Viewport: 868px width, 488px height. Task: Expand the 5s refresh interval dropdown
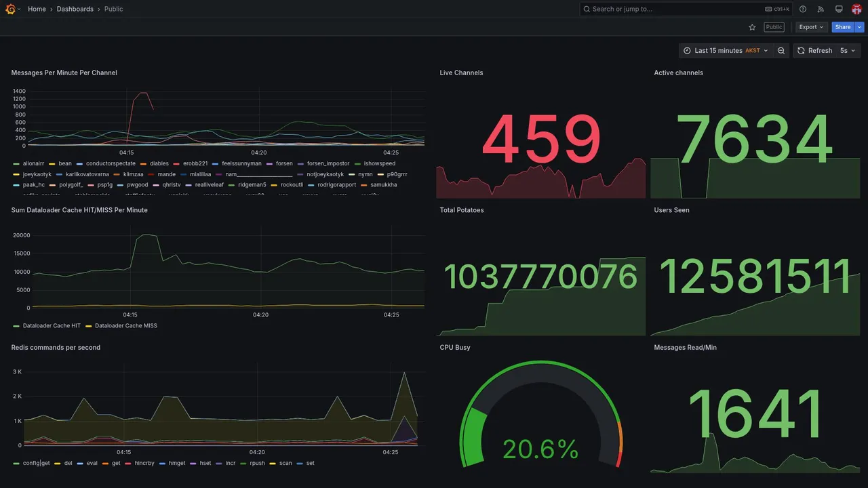click(848, 51)
